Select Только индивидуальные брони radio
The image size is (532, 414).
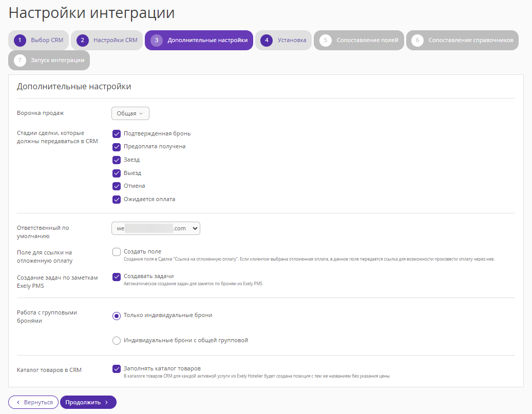click(117, 316)
